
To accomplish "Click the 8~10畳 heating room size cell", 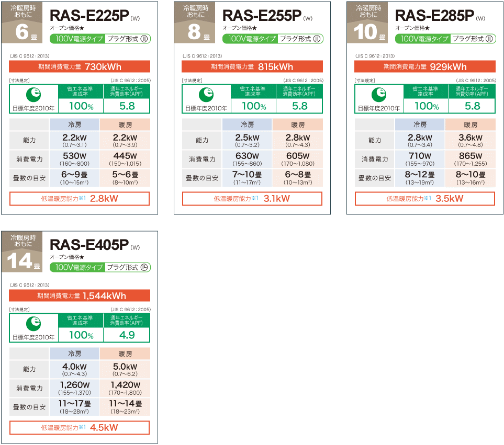I will tap(471, 178).
